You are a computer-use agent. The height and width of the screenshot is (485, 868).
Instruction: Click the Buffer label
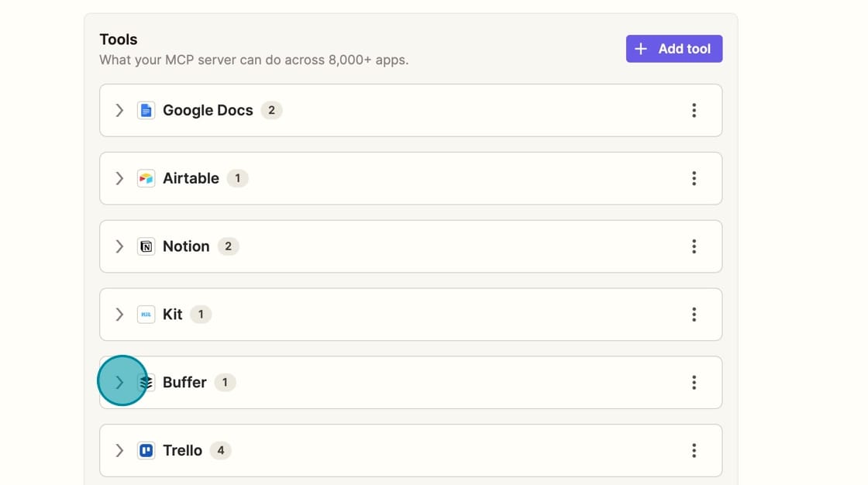pos(184,383)
